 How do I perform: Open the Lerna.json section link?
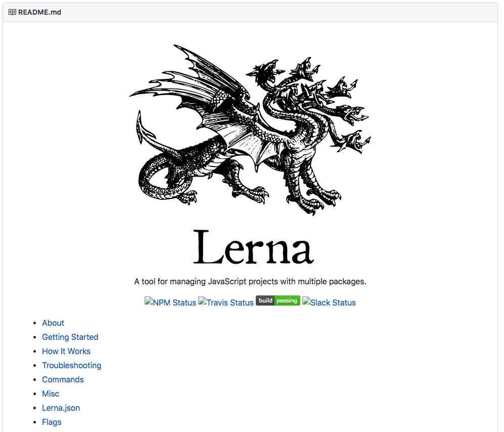(61, 408)
